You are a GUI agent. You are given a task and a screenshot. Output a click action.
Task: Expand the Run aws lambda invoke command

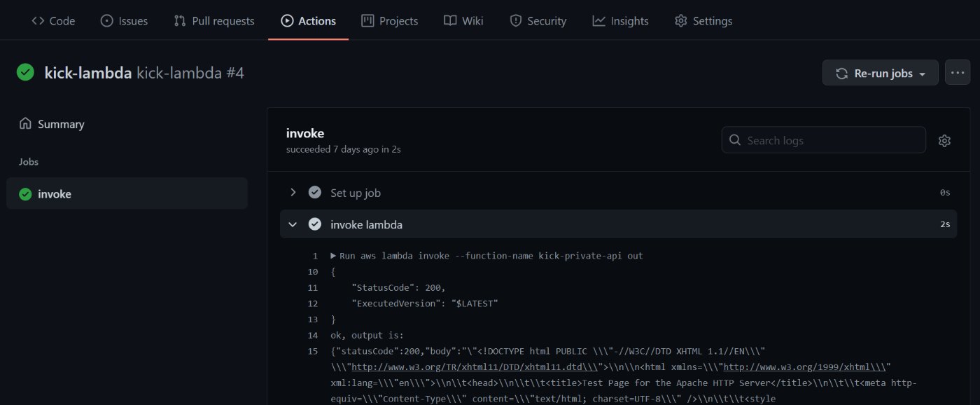click(334, 256)
